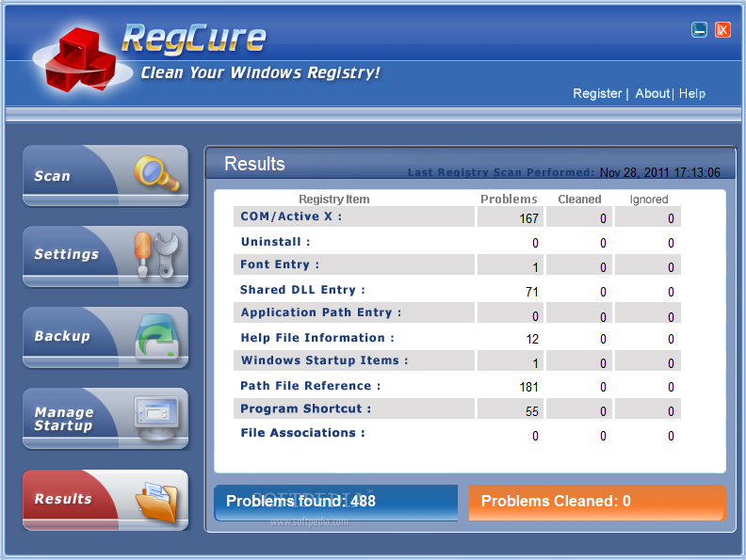Click the Cleaned column header
746x560 pixels.
tap(579, 200)
